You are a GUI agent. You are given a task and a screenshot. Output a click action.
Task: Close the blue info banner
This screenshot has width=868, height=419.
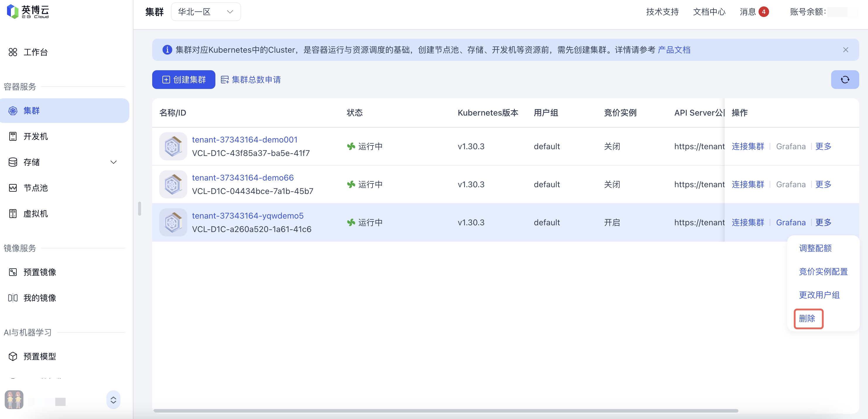845,50
